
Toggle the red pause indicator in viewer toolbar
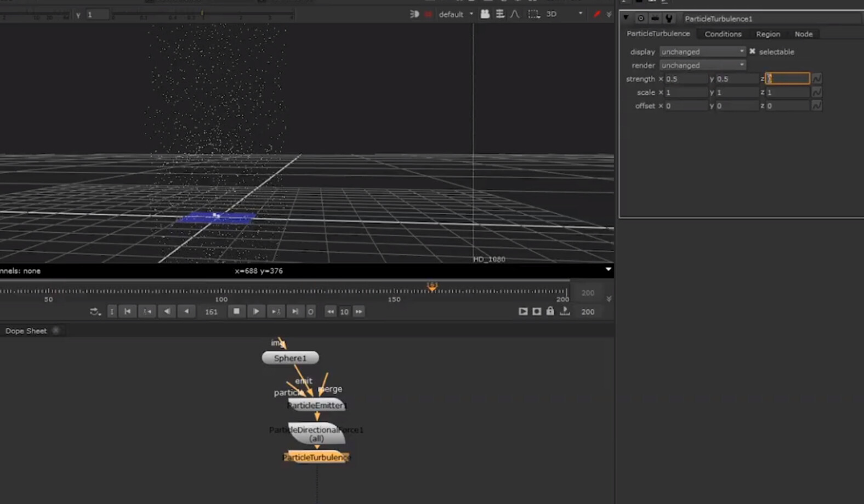[429, 14]
